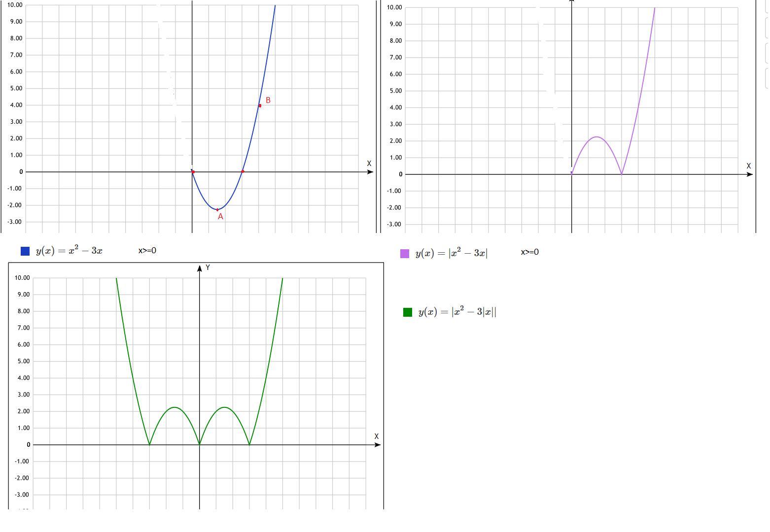The height and width of the screenshot is (532, 770).
Task: Click the purple color swatch beside y(x)=|x²−3x|
Action: click(x=405, y=254)
